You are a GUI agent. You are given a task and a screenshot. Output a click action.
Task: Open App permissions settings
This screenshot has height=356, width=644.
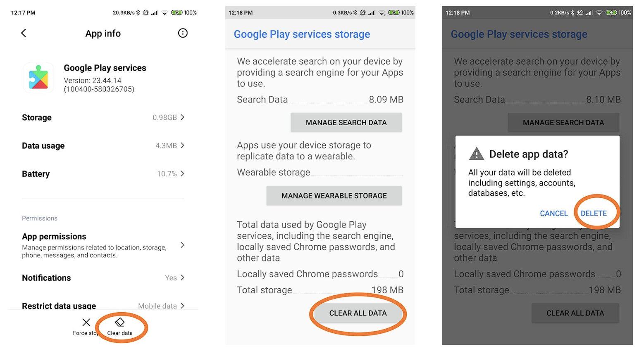(103, 245)
